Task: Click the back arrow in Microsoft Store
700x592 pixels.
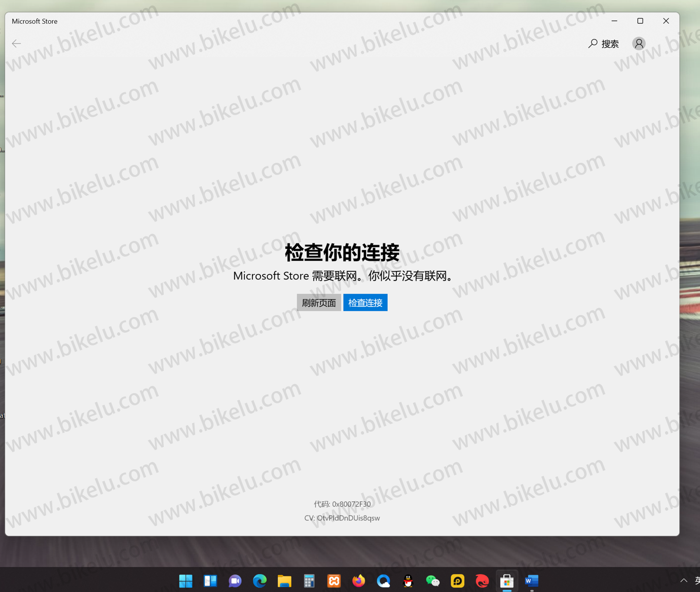Action: point(16,44)
